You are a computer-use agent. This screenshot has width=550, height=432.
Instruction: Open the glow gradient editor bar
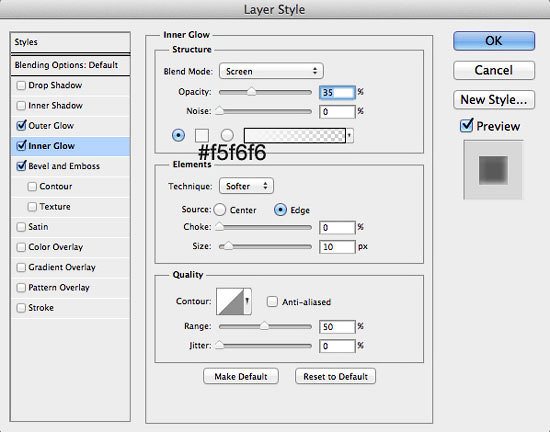[295, 135]
